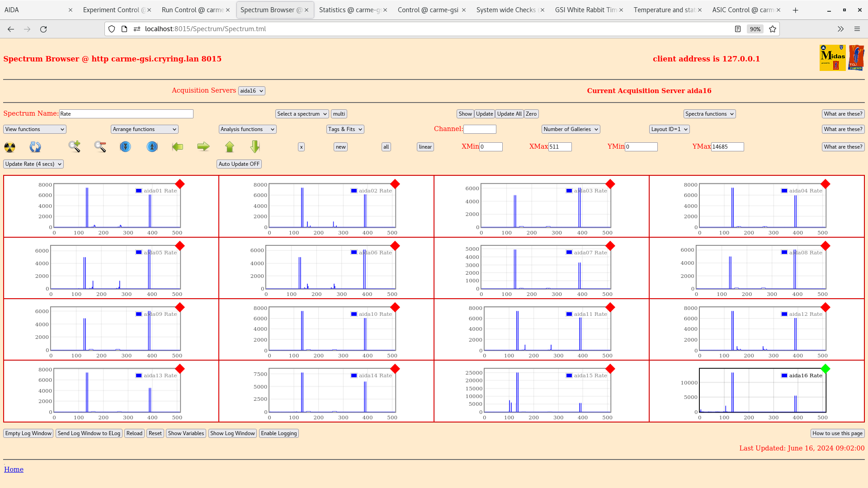Viewport: 868px width, 488px height.
Task: Click the zoom out magnifier icon
Action: point(100,146)
